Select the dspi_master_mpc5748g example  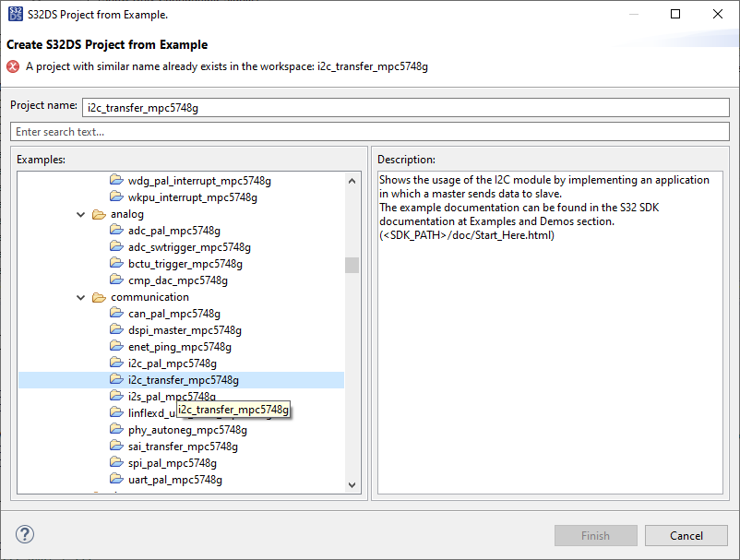[185, 330]
